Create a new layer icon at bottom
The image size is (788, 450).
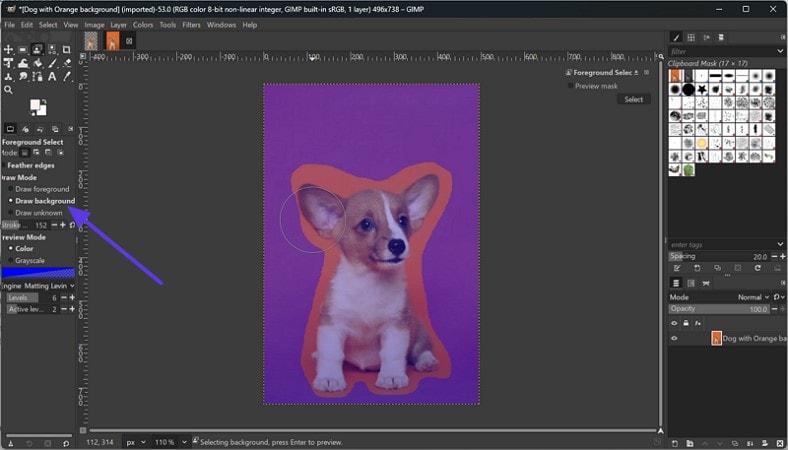click(x=675, y=443)
